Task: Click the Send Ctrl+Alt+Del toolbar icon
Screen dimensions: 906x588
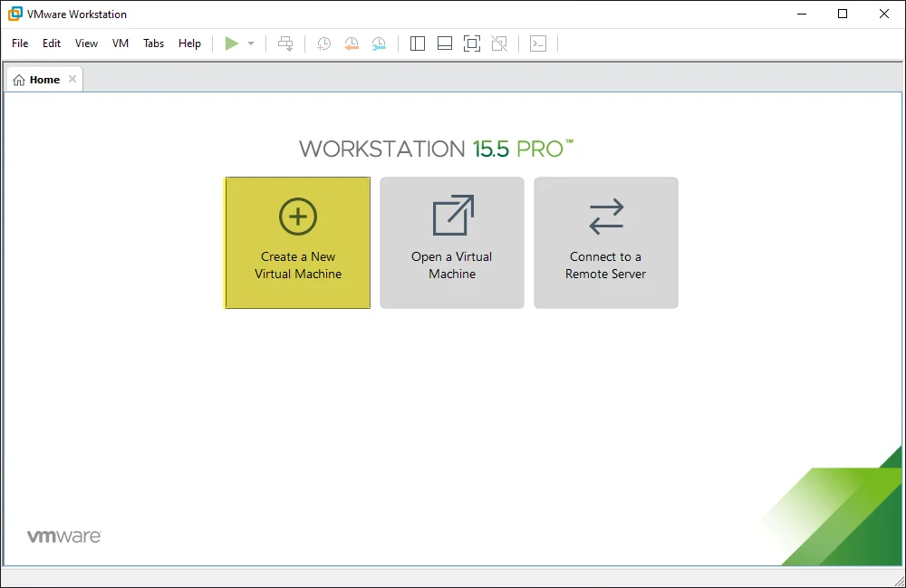Action: (x=285, y=43)
